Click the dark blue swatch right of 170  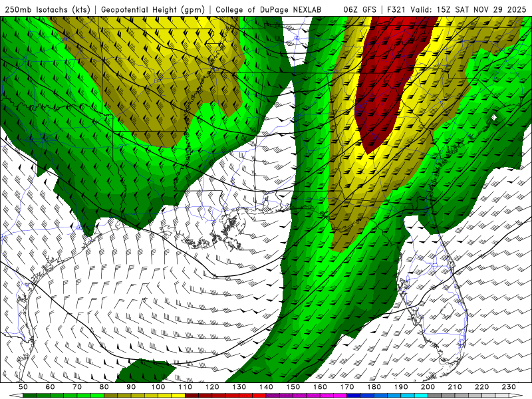pyautogui.click(x=354, y=396)
